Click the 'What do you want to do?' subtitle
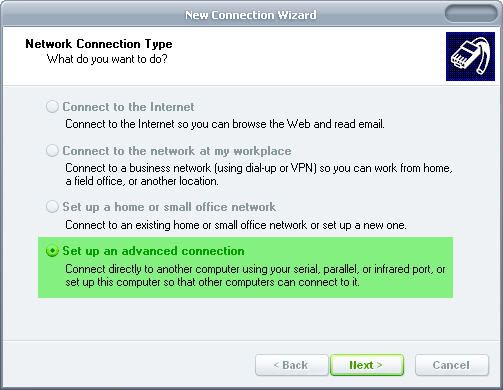Viewport: 503px width, 390px height. pyautogui.click(x=107, y=59)
